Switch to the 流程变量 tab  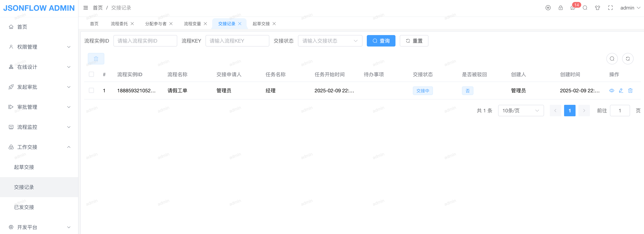[x=192, y=24]
